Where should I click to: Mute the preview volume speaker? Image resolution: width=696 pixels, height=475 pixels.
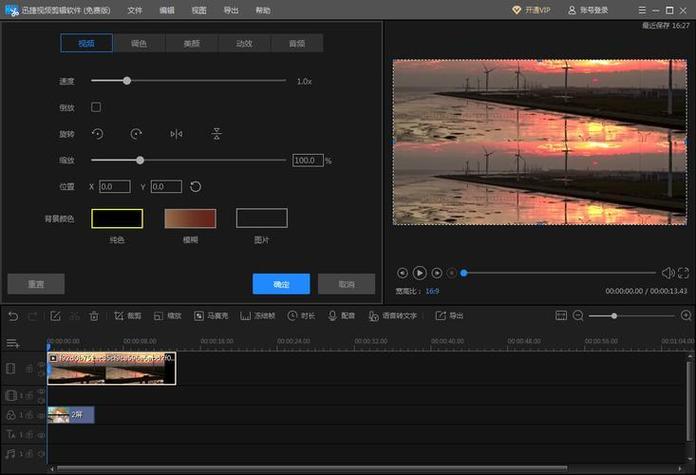(x=668, y=273)
